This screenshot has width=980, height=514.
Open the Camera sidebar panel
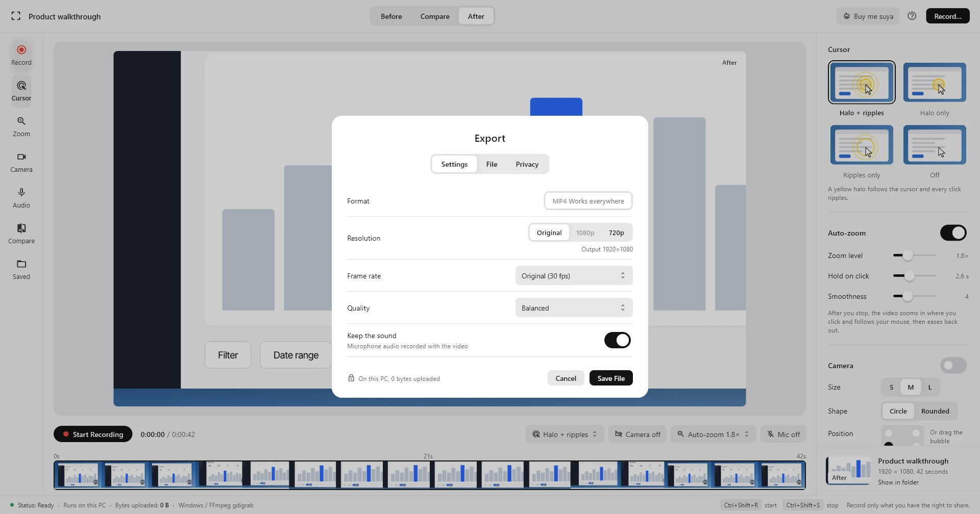[x=21, y=162]
